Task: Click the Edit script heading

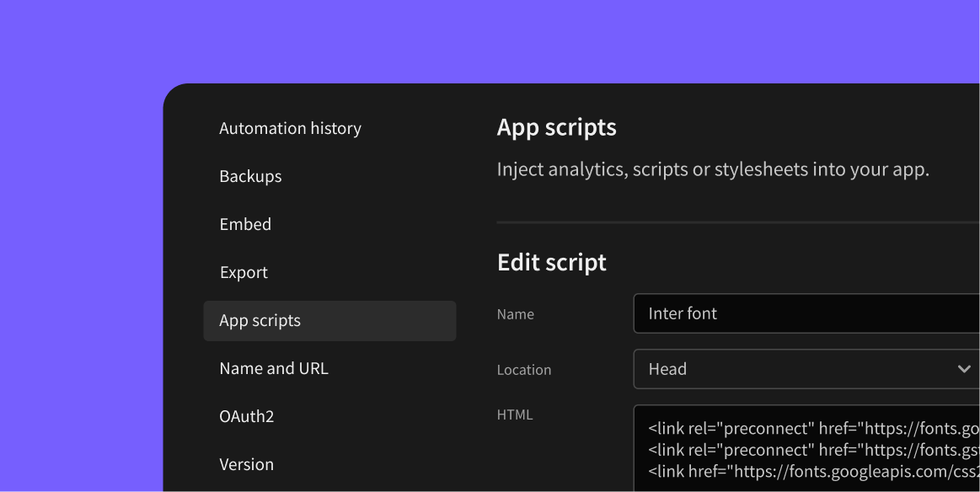Action: coord(552,262)
